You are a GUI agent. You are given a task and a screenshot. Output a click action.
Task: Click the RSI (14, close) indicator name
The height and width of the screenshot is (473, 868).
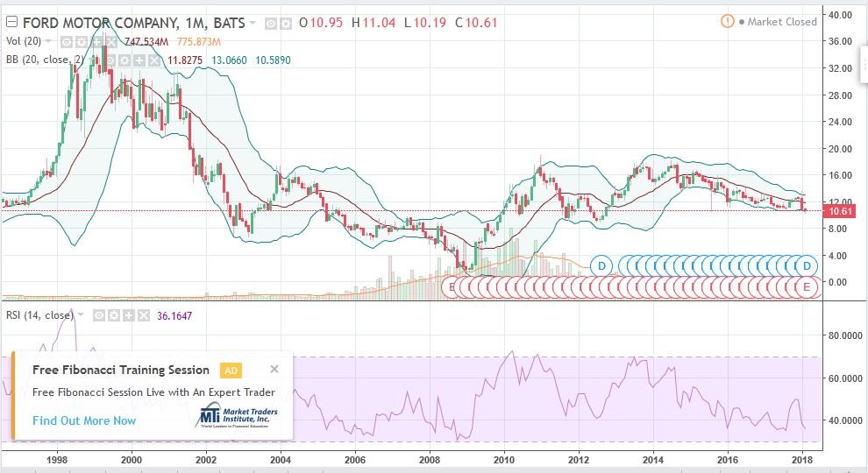tap(39, 315)
